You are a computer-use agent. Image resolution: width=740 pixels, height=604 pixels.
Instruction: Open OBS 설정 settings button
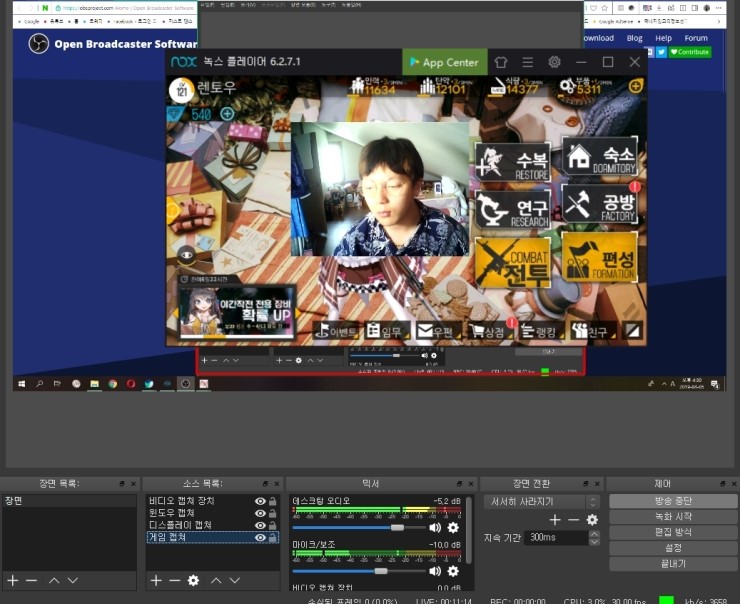coord(673,548)
